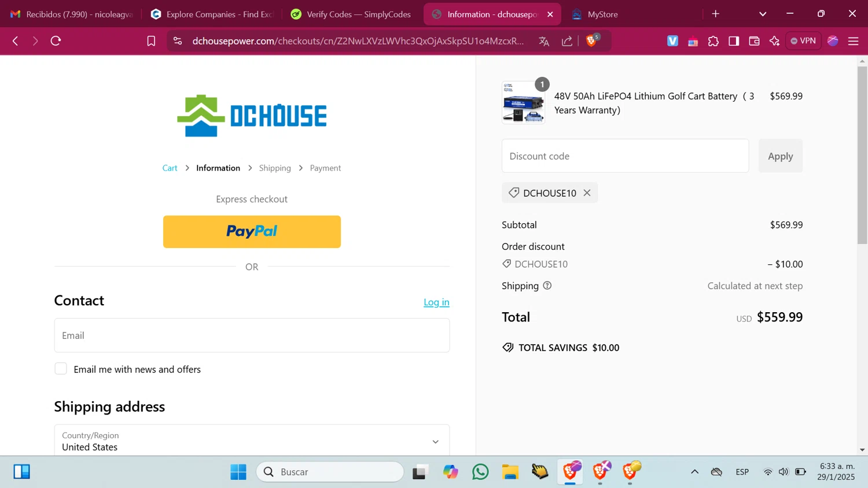Open the clock and date panel

tap(836, 472)
